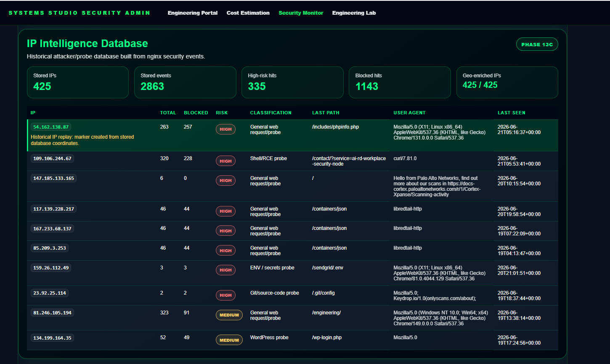This screenshot has height=364, width=610.
Task: Click the /wp-login.php path
Action: 327,338
